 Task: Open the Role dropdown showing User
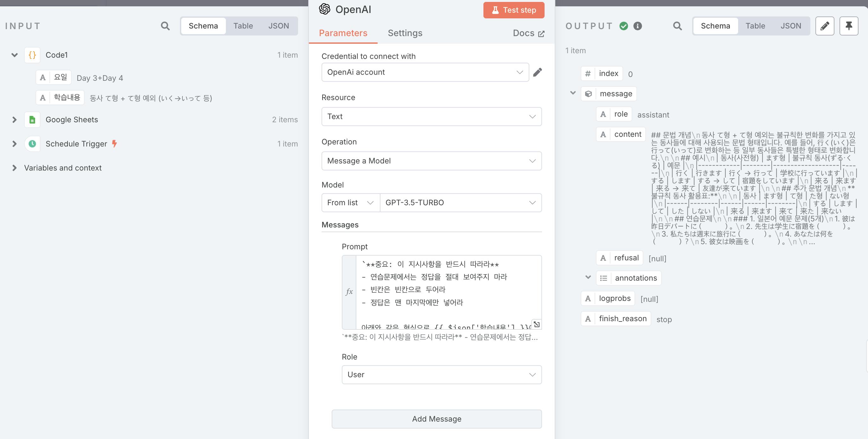coord(442,375)
